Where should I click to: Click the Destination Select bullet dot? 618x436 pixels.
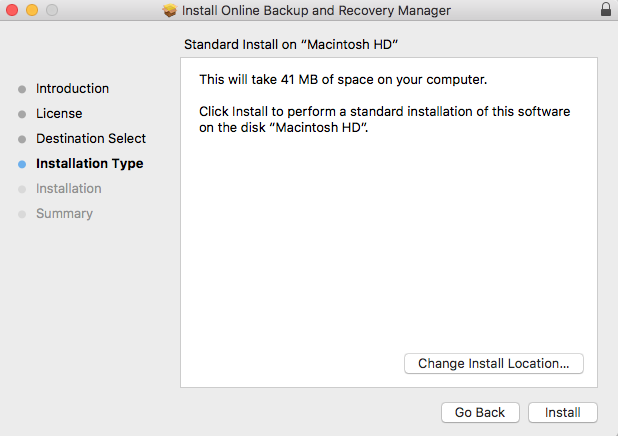(x=22, y=139)
